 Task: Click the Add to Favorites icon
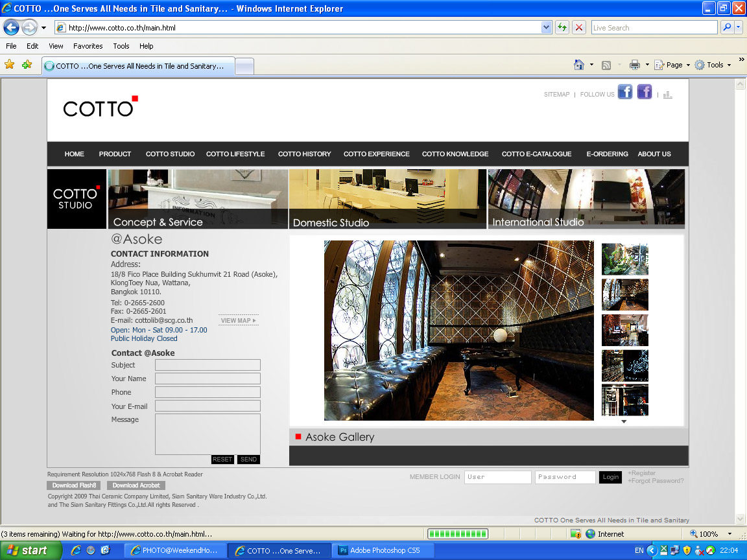(x=27, y=65)
